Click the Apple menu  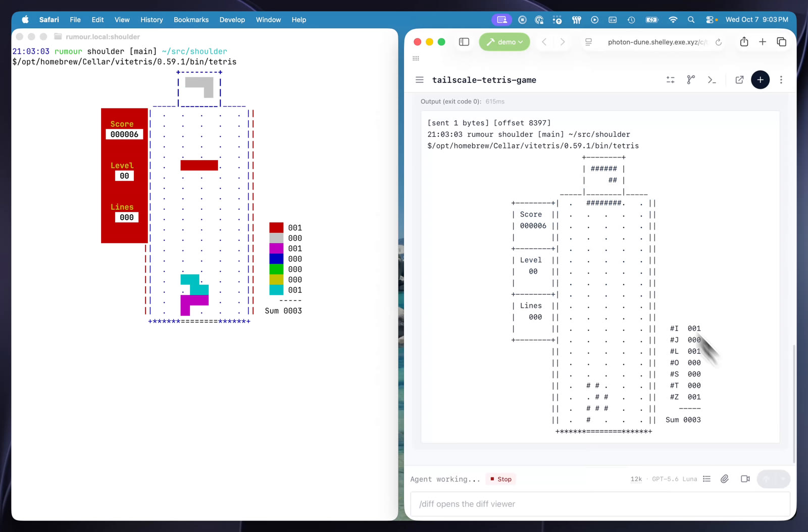pyautogui.click(x=25, y=20)
